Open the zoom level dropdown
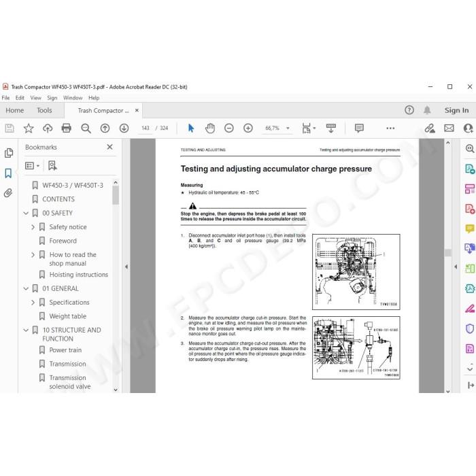Screen dimensions: 476x476 (288, 129)
